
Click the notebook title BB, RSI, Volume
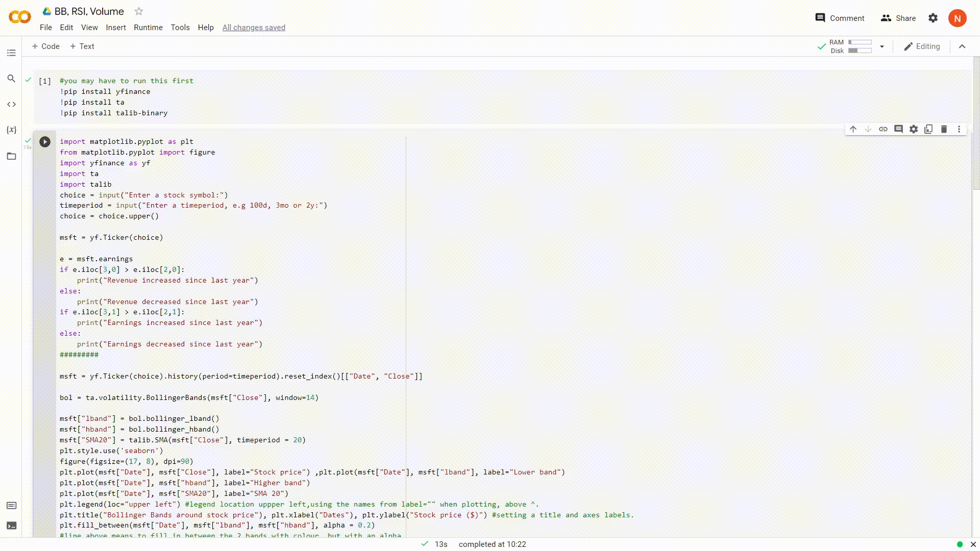[89, 11]
